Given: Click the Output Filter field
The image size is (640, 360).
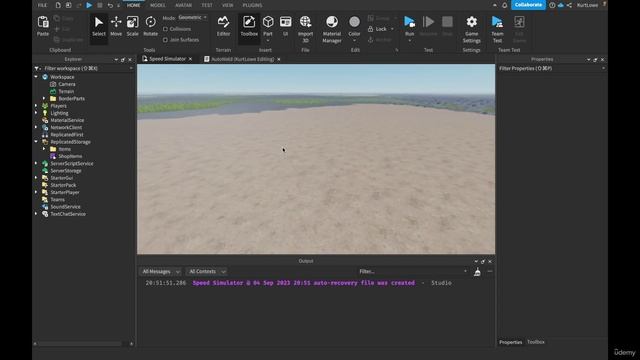Looking at the screenshot, I should point(413,271).
